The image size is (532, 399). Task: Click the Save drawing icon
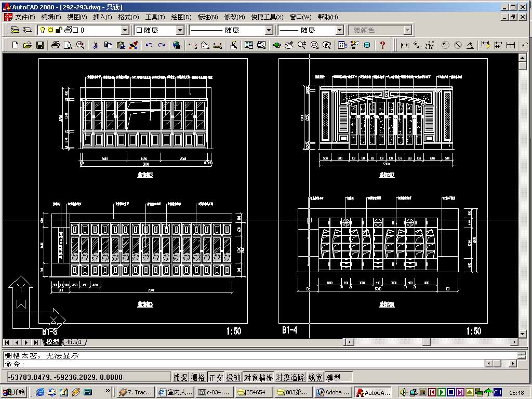pyautogui.click(x=40, y=45)
